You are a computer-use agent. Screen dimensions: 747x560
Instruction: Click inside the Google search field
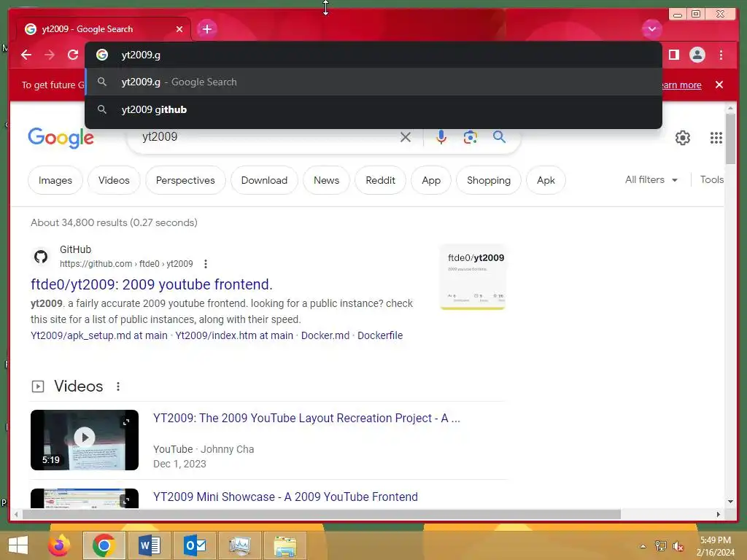(267, 137)
